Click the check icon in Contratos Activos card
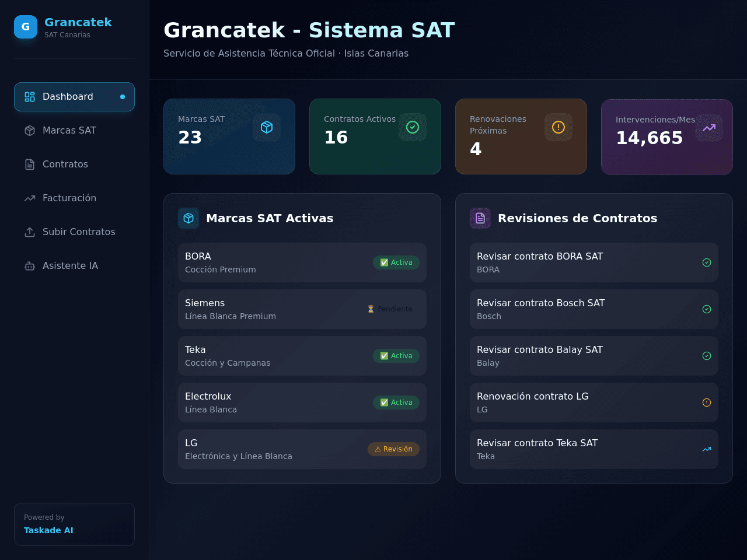 pos(413,127)
